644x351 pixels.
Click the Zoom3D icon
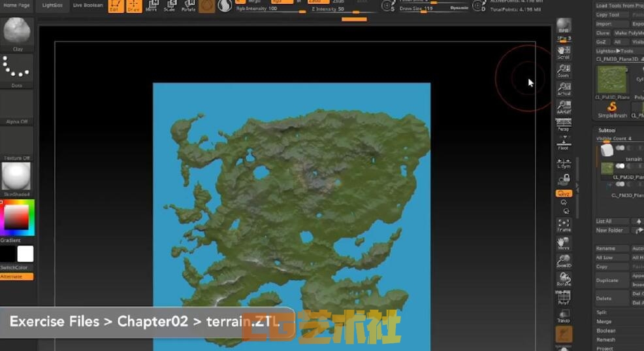[x=564, y=261]
